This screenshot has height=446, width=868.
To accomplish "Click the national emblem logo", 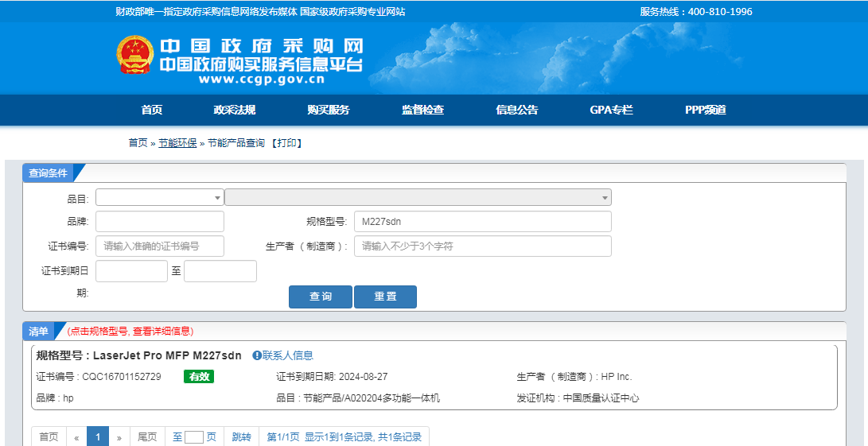I will click(x=134, y=54).
